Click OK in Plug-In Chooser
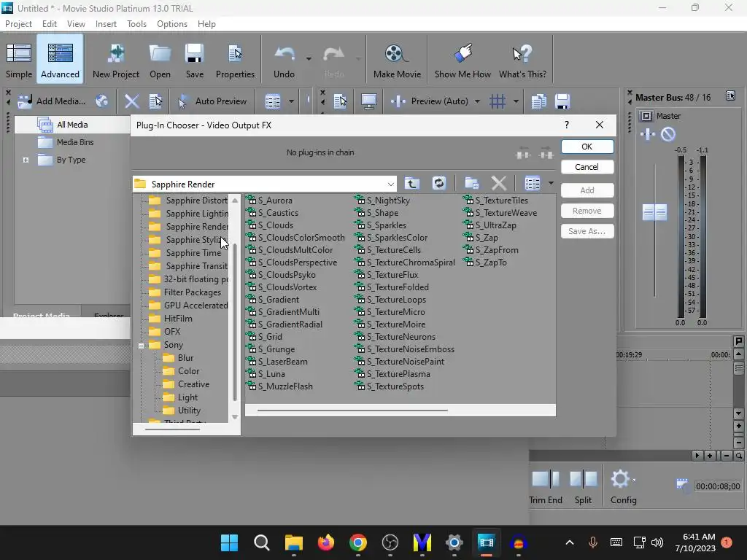 coord(587,147)
